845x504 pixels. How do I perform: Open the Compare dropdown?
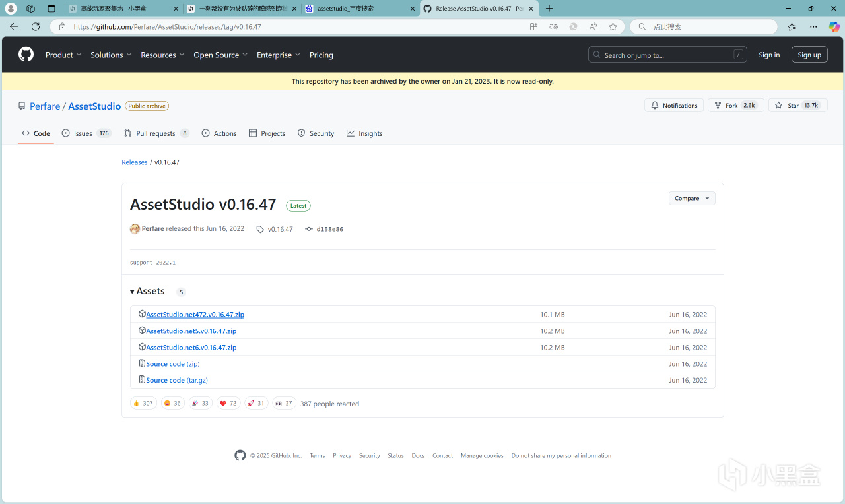coord(692,198)
